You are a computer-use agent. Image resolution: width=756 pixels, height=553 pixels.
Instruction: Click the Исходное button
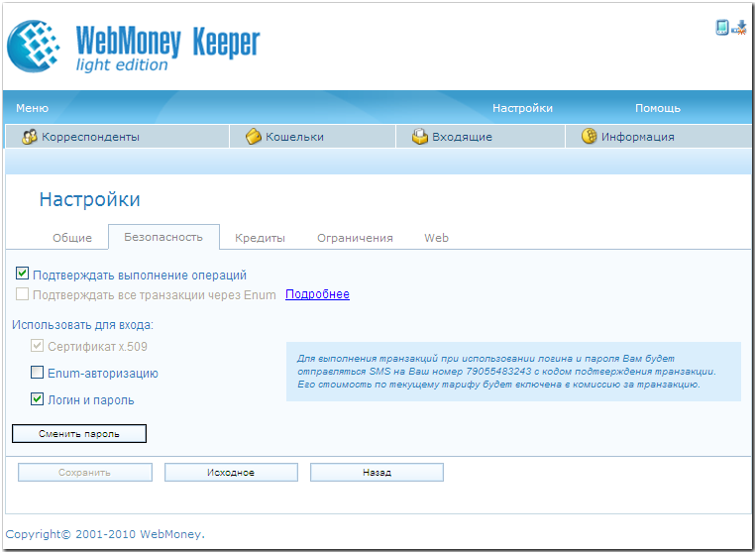[x=231, y=473]
